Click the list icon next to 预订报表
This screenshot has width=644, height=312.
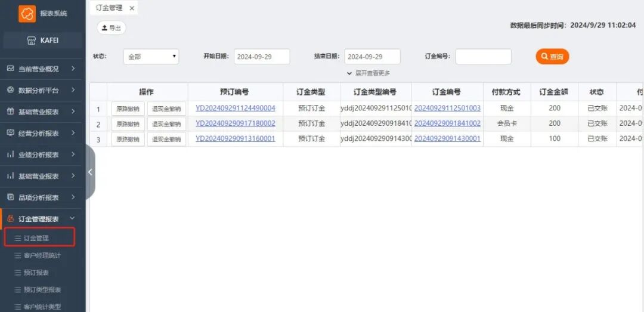[x=18, y=273]
